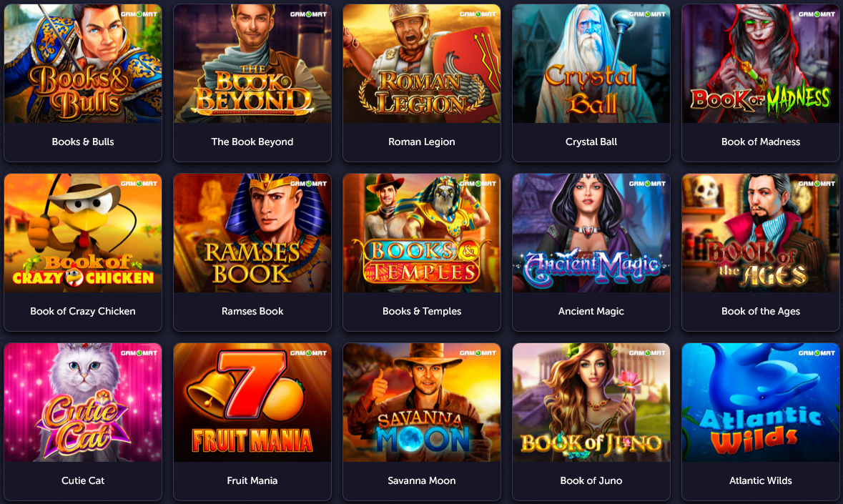Select the Ramses Book pharaoh image
Image resolution: width=843 pixels, height=504 pixels.
tap(252, 232)
